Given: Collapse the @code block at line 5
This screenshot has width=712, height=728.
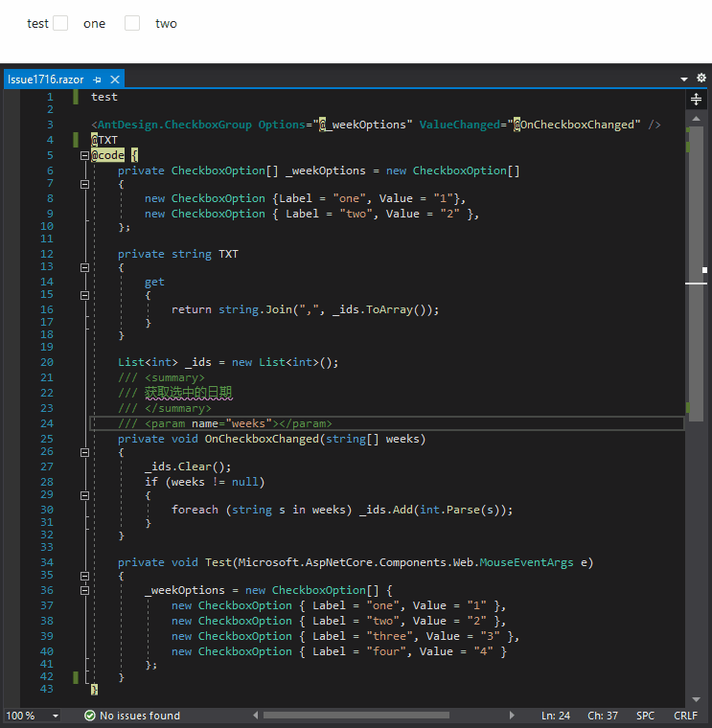Looking at the screenshot, I should 84,155.
